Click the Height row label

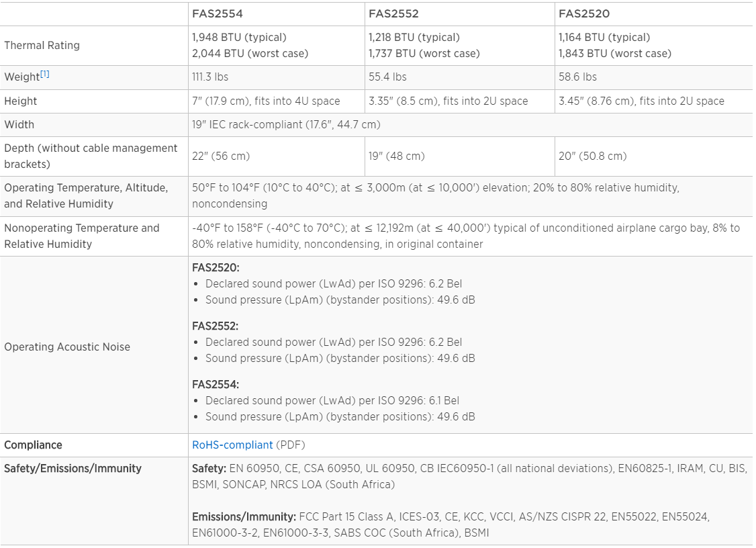[x=21, y=101]
